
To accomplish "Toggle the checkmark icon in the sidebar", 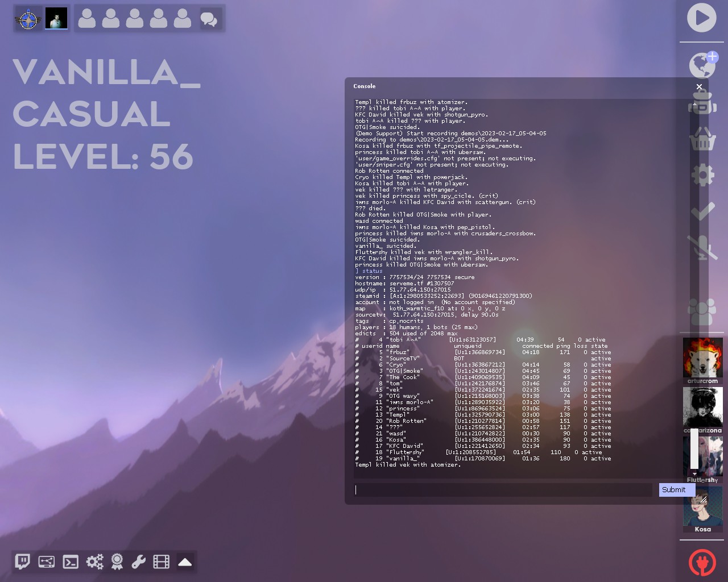I will point(702,211).
